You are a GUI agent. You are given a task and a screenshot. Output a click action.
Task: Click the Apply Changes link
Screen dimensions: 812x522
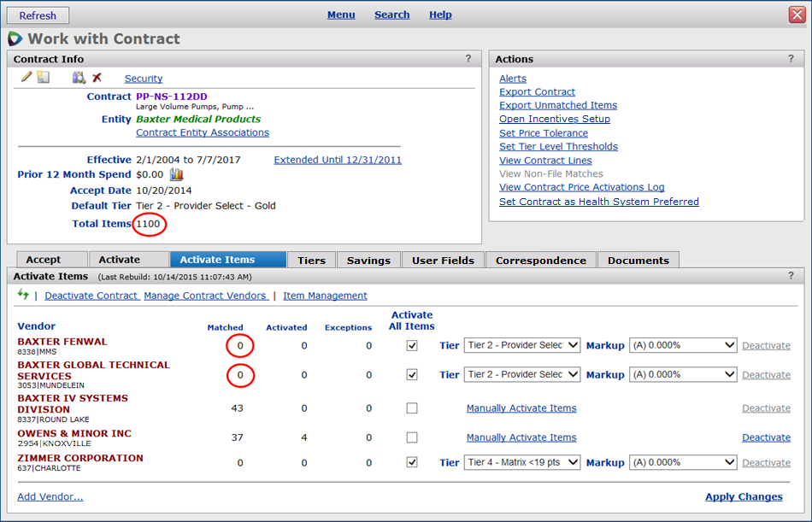[x=743, y=496]
